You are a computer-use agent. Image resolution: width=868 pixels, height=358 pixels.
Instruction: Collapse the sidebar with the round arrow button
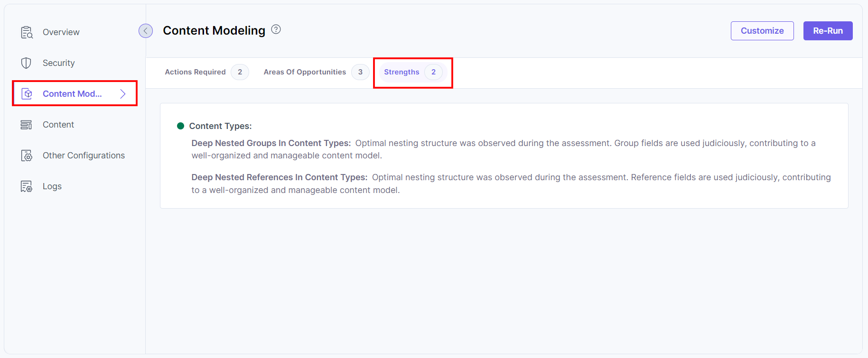click(x=146, y=31)
